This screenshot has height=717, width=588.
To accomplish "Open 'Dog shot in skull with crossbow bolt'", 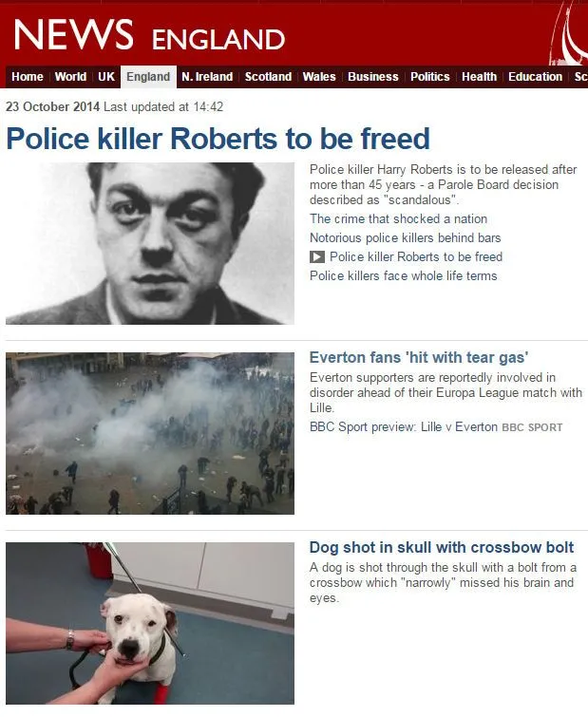I will point(441,547).
